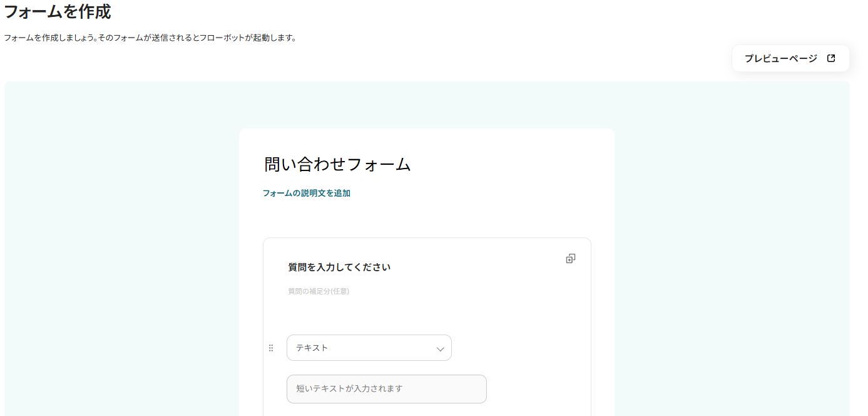Click the 短いテキストが入力されます field
This screenshot has height=416, width=868.
387,389
